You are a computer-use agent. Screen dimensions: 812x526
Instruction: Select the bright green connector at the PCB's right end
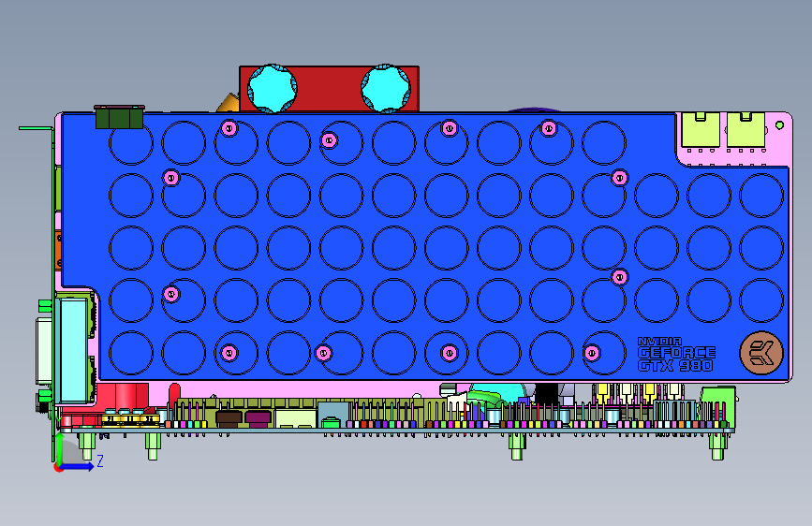[x=717, y=402]
